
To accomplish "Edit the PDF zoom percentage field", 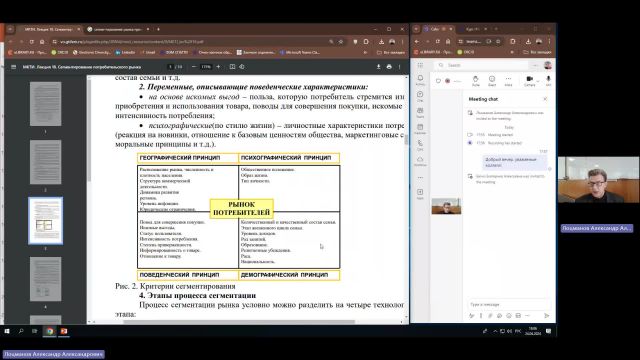I will point(206,67).
